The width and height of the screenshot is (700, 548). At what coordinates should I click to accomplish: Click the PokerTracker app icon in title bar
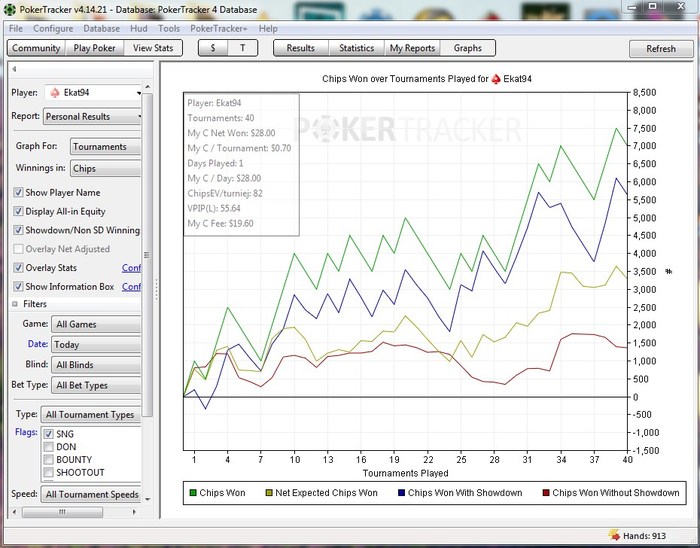coord(9,9)
